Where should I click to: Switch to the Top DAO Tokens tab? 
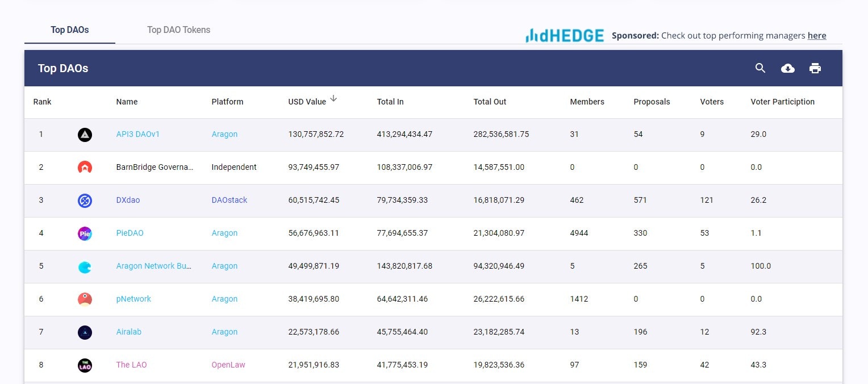(178, 30)
